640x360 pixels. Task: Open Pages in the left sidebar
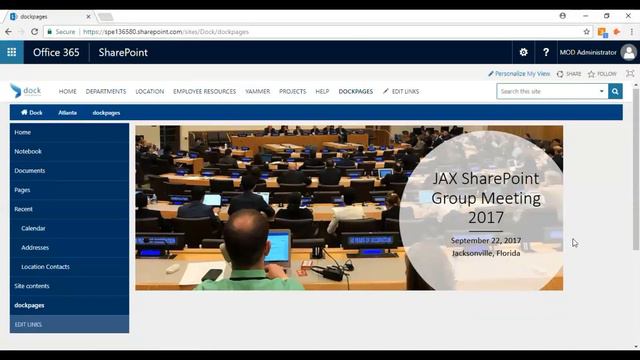69,190
